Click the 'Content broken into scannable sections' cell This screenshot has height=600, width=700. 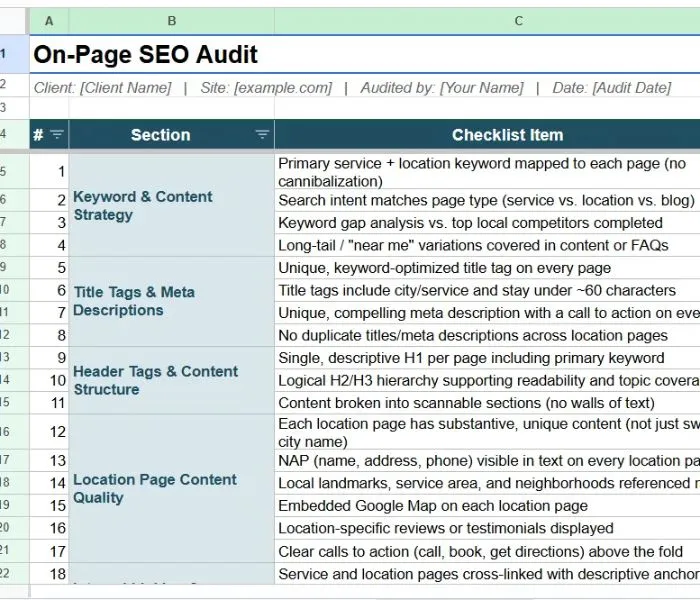487,403
